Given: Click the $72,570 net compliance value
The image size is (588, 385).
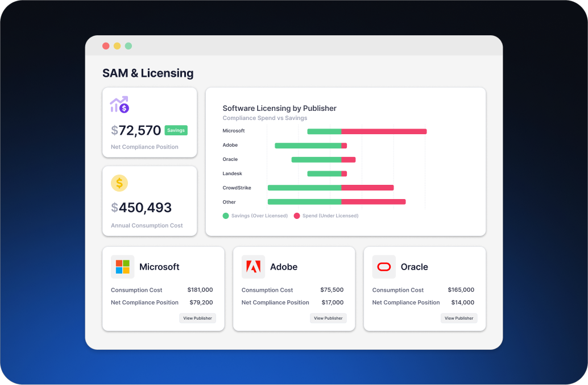Looking at the screenshot, I should pos(136,130).
